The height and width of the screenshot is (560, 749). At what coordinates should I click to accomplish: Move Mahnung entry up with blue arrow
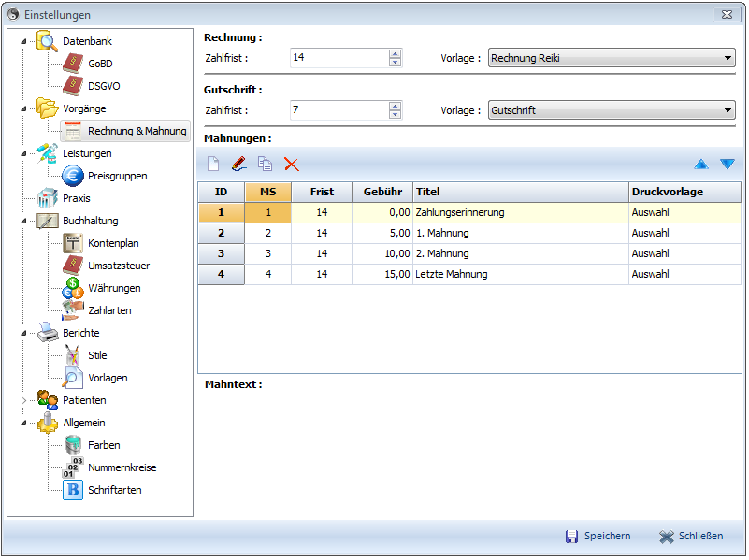click(x=701, y=165)
